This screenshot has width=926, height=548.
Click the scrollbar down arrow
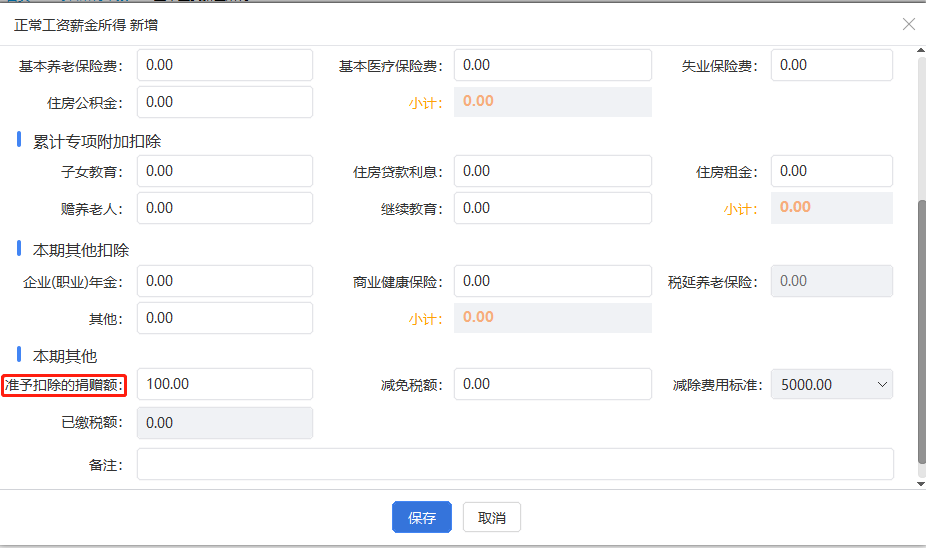point(921,484)
